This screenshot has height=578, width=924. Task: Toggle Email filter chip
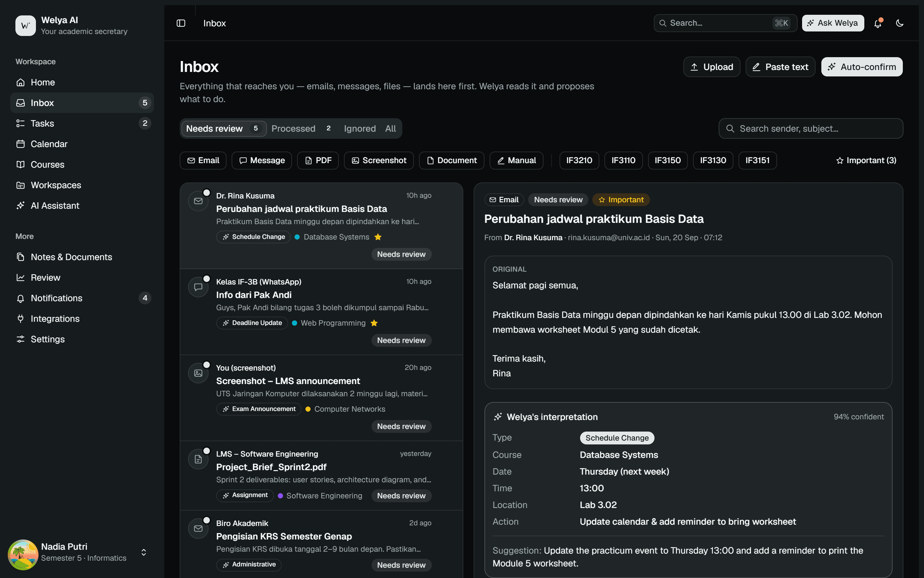click(203, 161)
